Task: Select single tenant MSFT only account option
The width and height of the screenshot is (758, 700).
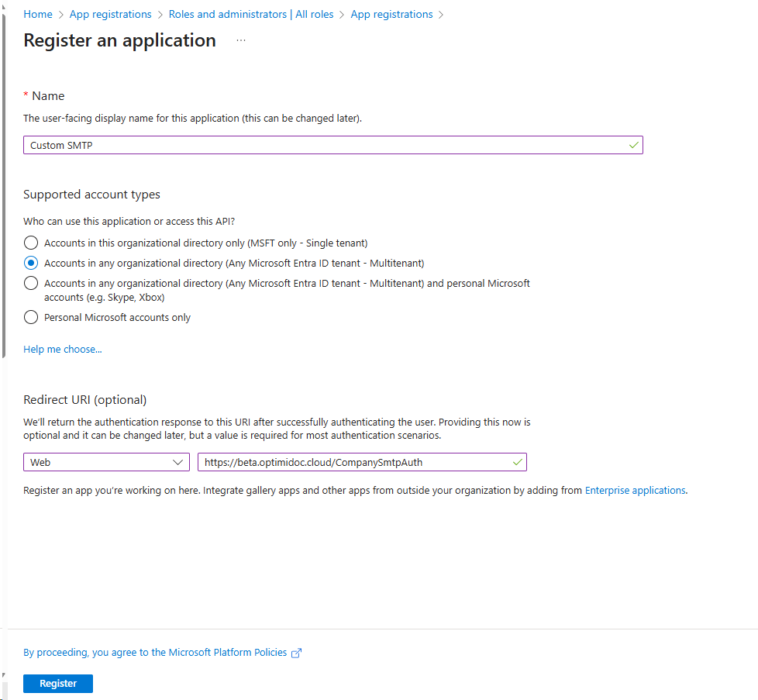Action: tap(31, 243)
